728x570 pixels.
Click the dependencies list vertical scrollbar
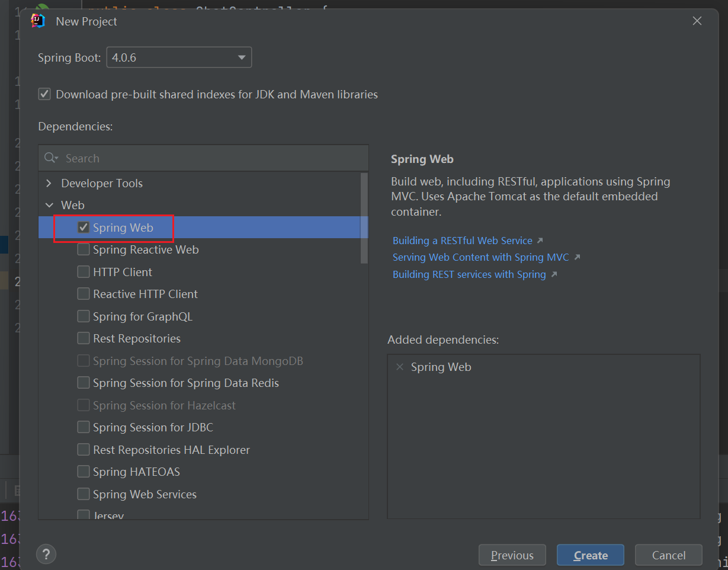pyautogui.click(x=364, y=218)
